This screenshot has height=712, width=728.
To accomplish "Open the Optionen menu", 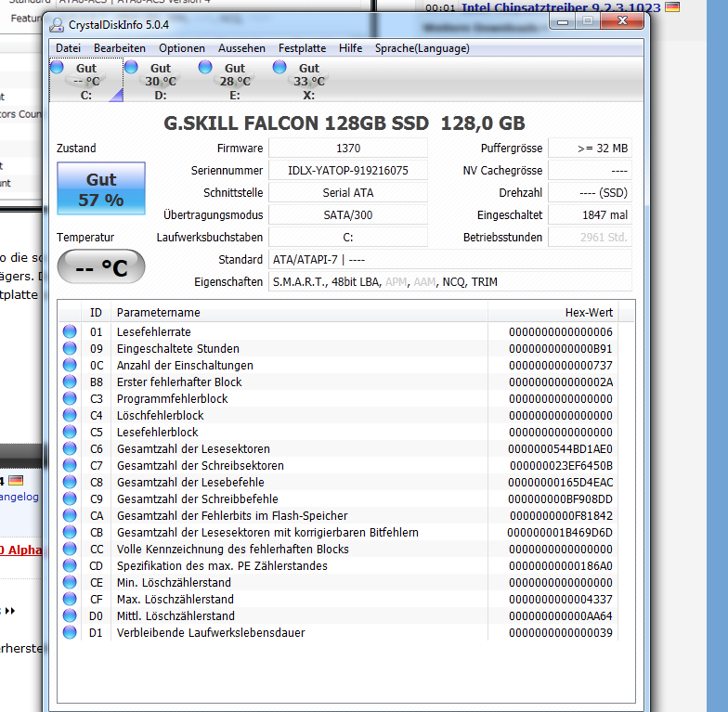I will (x=182, y=48).
